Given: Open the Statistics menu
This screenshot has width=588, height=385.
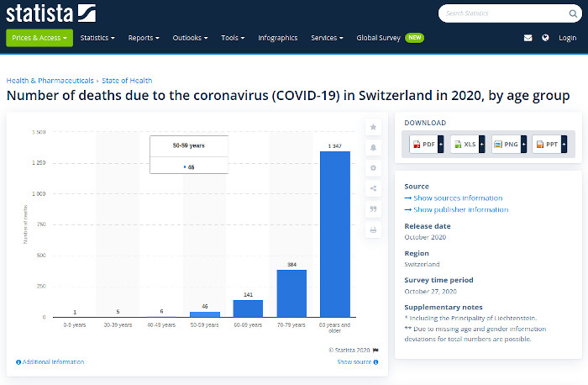Looking at the screenshot, I should tap(97, 38).
